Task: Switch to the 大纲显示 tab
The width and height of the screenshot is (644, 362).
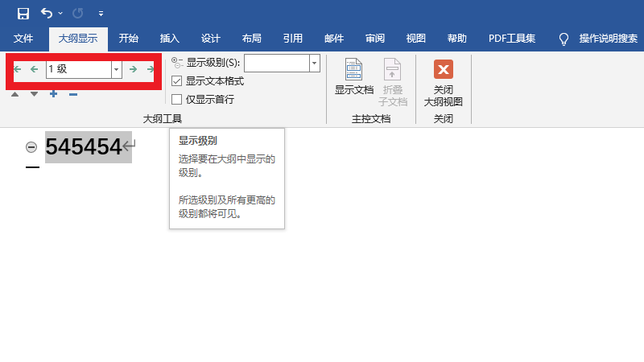Action: pyautogui.click(x=78, y=39)
